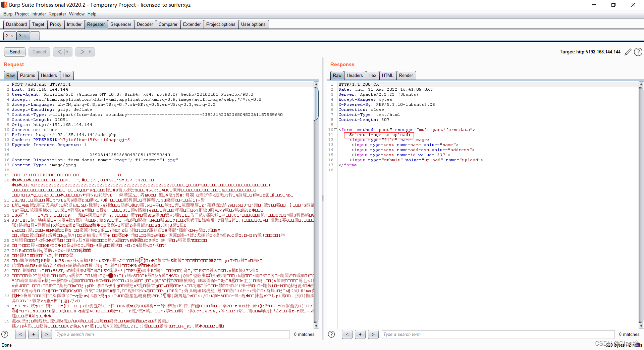The width and height of the screenshot is (644, 350).
Task: Navigate back in request history
Action: tap(60, 52)
